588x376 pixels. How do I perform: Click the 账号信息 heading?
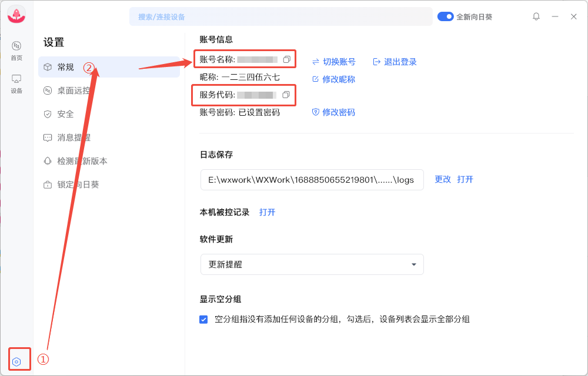(216, 39)
